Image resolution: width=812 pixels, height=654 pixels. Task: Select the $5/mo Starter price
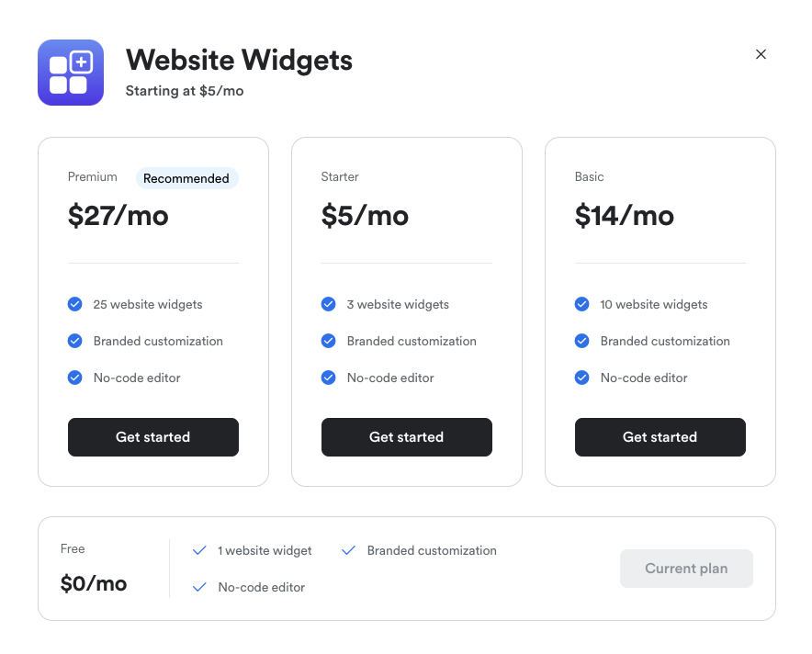coord(365,216)
